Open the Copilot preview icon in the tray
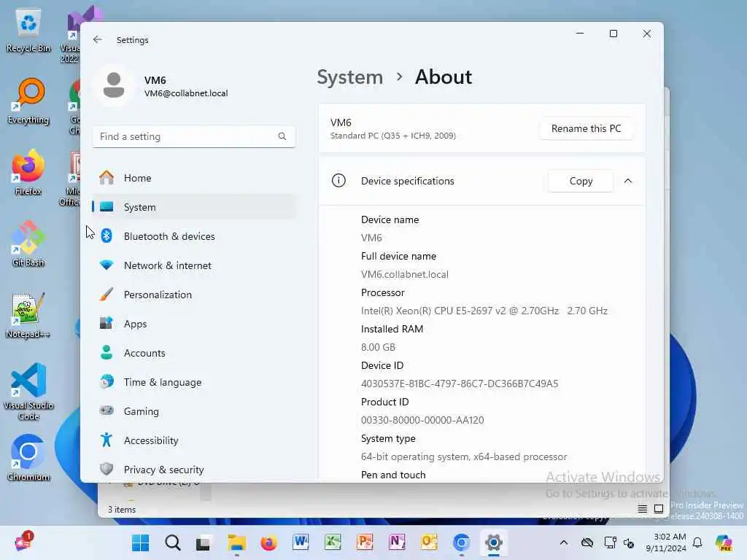Screen dimensions: 747x560 point(724,542)
